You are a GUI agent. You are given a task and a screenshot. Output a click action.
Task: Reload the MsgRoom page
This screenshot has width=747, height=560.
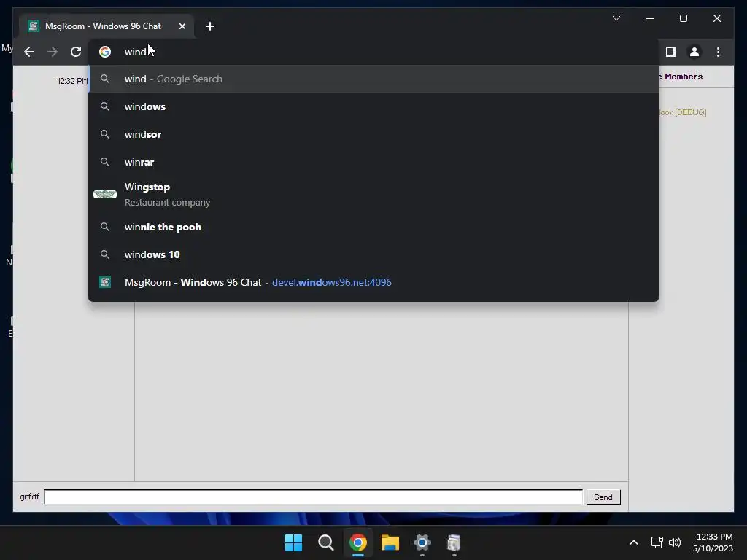click(76, 52)
